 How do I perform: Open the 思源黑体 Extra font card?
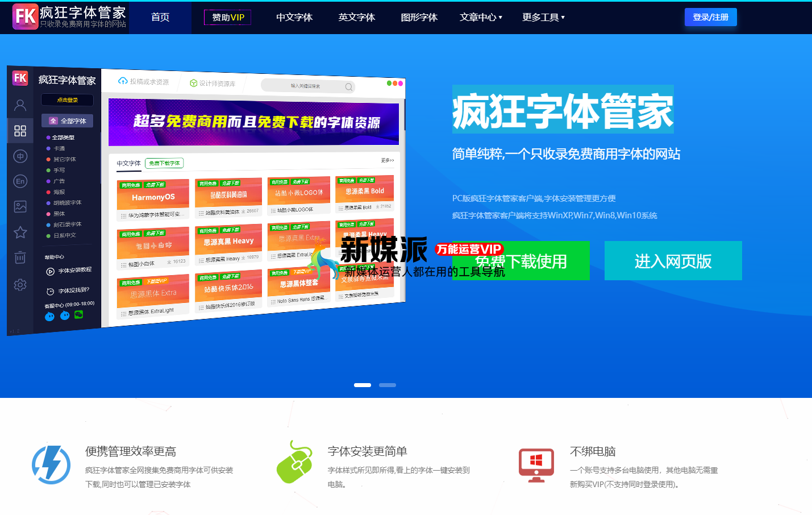153,297
